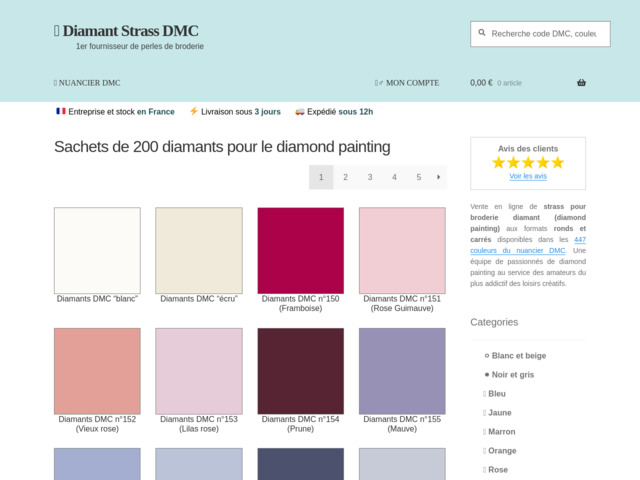Select pagination page 1
This screenshot has width=640, height=480.
tap(321, 177)
